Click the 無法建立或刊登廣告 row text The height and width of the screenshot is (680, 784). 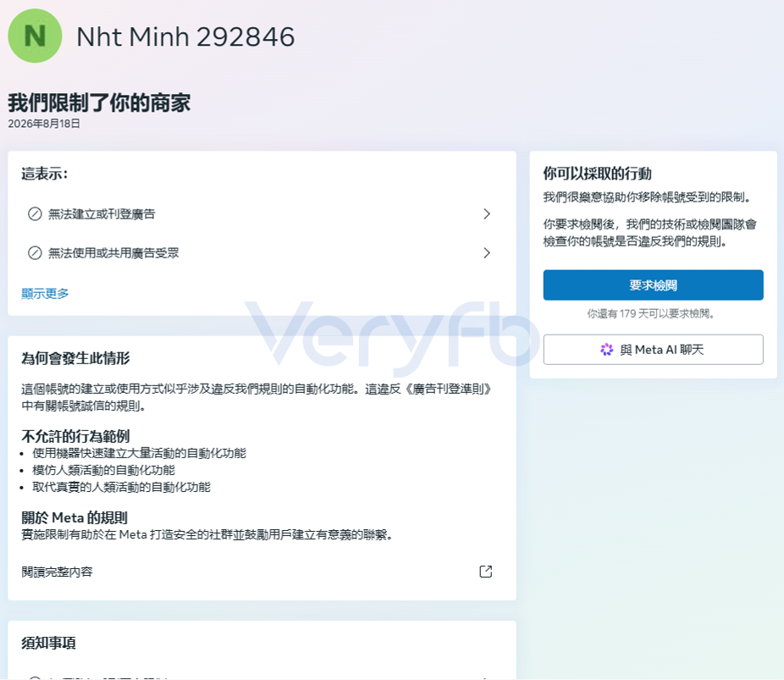(102, 214)
